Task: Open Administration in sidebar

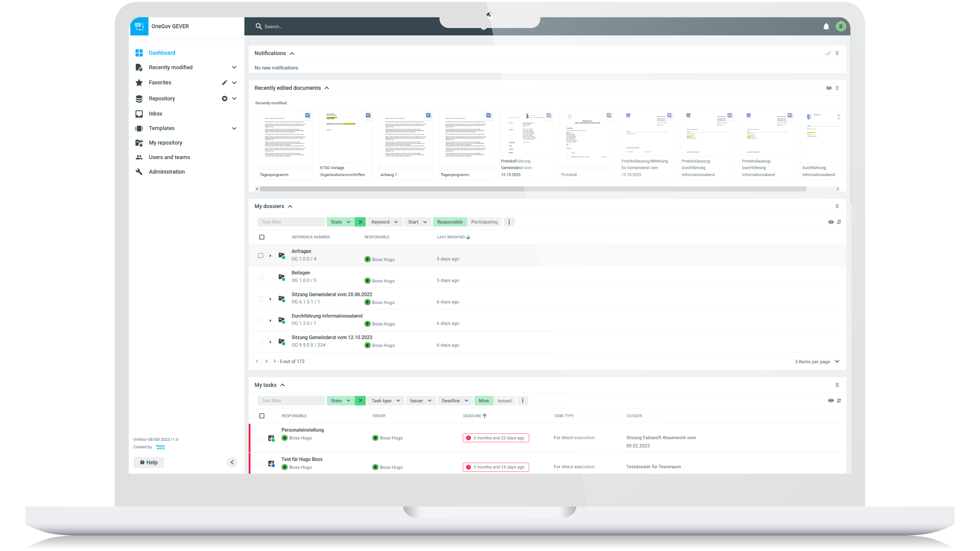Action: pos(167,172)
